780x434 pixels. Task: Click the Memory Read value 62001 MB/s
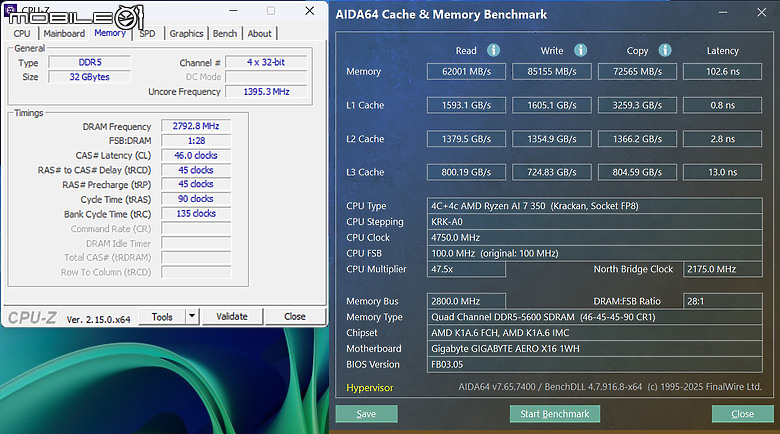(466, 71)
